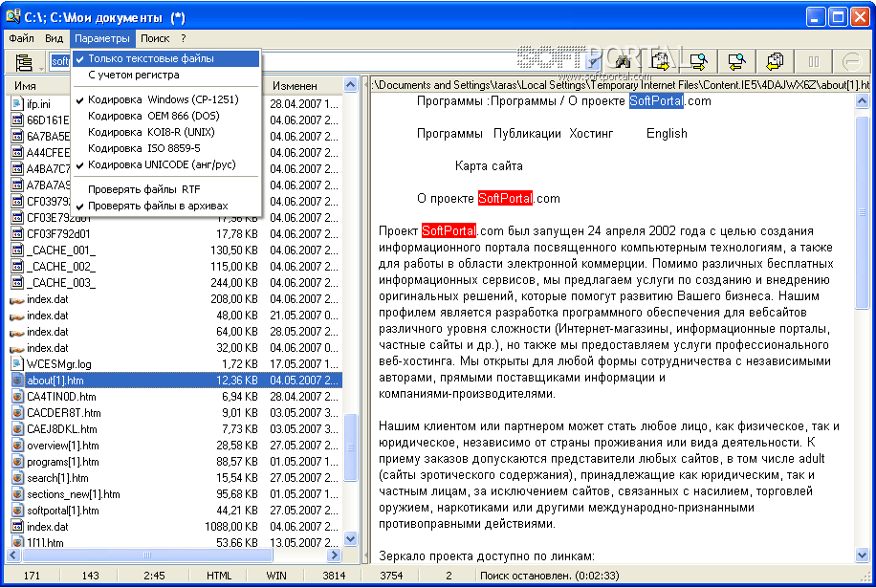Click blue-highlighted SoftPortal in preview
Image resolution: width=876 pixels, height=588 pixels.
656,101
